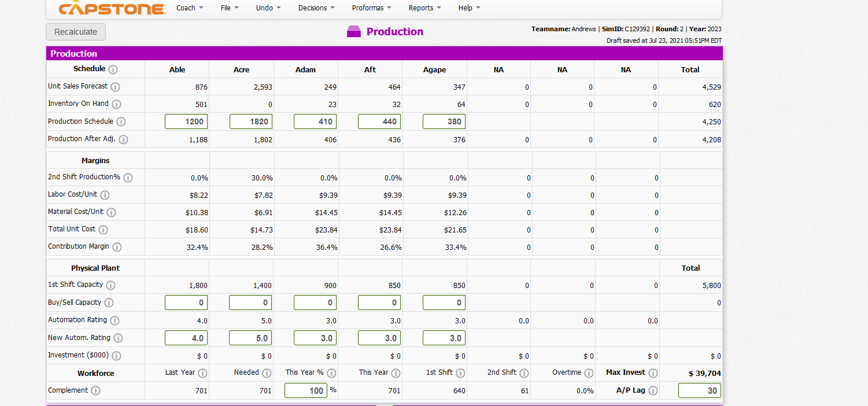Image resolution: width=868 pixels, height=406 pixels.
Task: Open the 1st Shift Capacity info icon
Action: [x=110, y=285]
